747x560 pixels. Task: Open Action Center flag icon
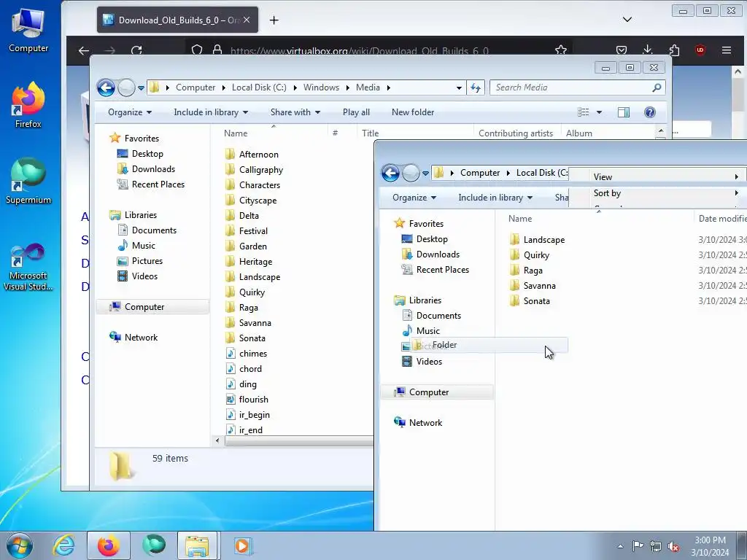638,546
